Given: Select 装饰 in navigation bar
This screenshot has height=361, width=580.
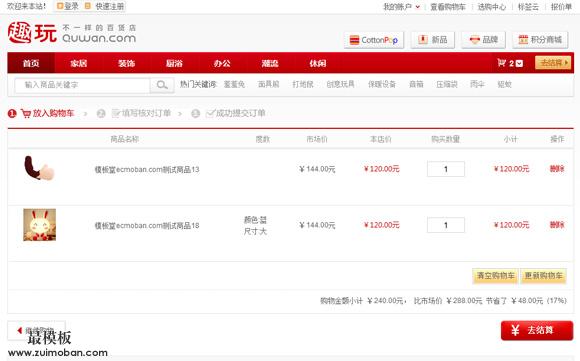Looking at the screenshot, I should pyautogui.click(x=127, y=63).
